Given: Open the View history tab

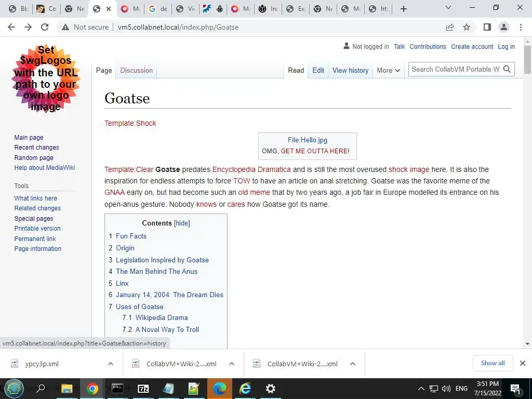Looking at the screenshot, I should click(x=350, y=70).
